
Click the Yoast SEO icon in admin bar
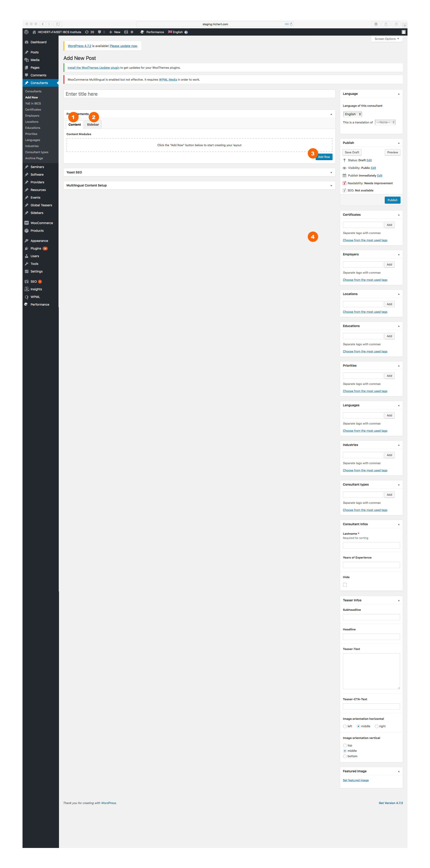(x=126, y=32)
